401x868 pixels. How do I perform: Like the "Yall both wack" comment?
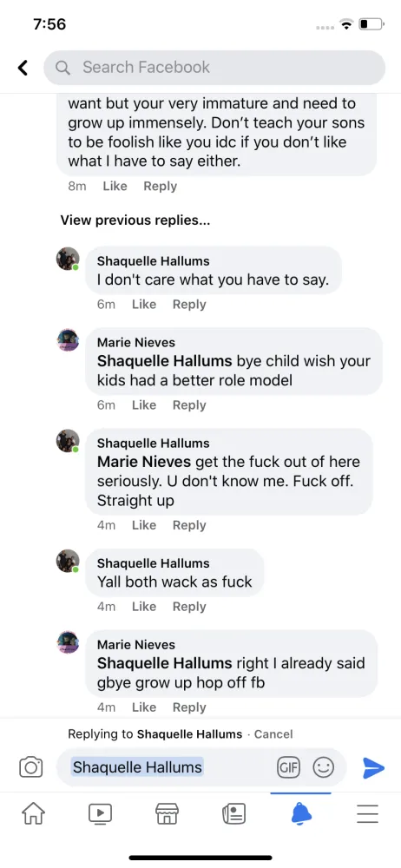coord(144,606)
